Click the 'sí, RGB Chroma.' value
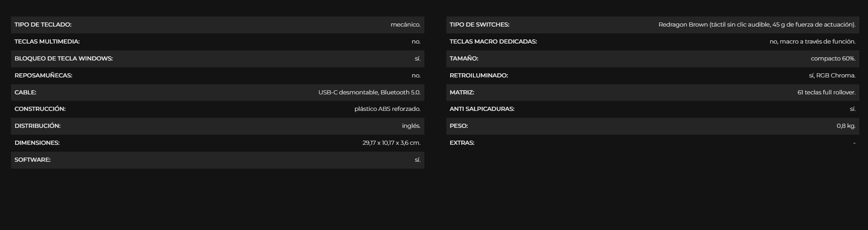 pyautogui.click(x=832, y=76)
